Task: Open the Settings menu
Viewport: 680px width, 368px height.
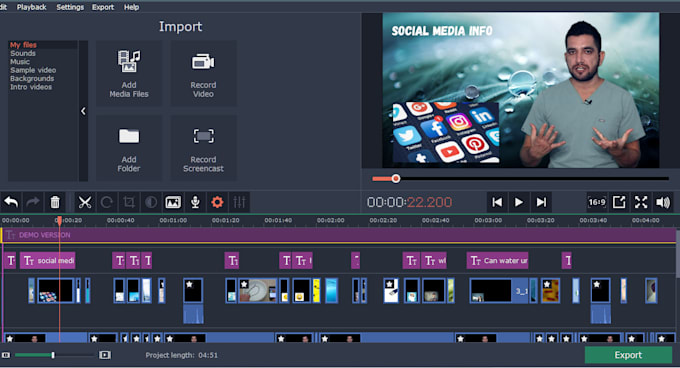Action: 70,7
